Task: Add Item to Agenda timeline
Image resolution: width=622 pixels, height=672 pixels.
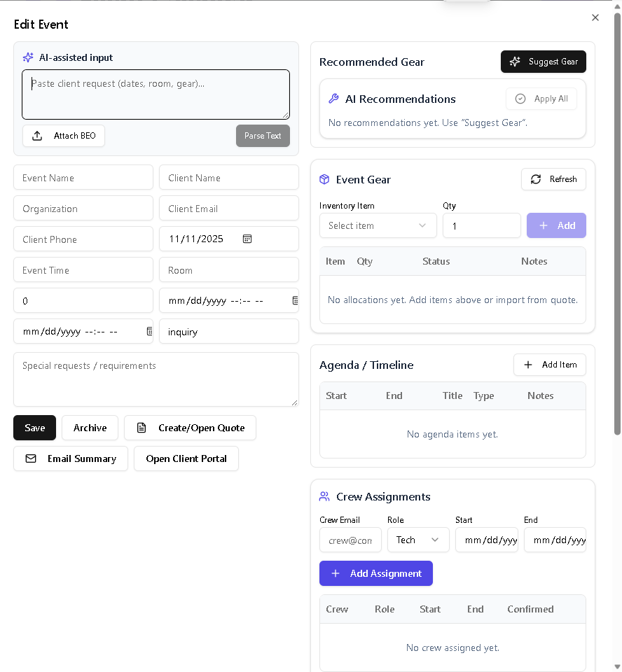Action: 549,365
